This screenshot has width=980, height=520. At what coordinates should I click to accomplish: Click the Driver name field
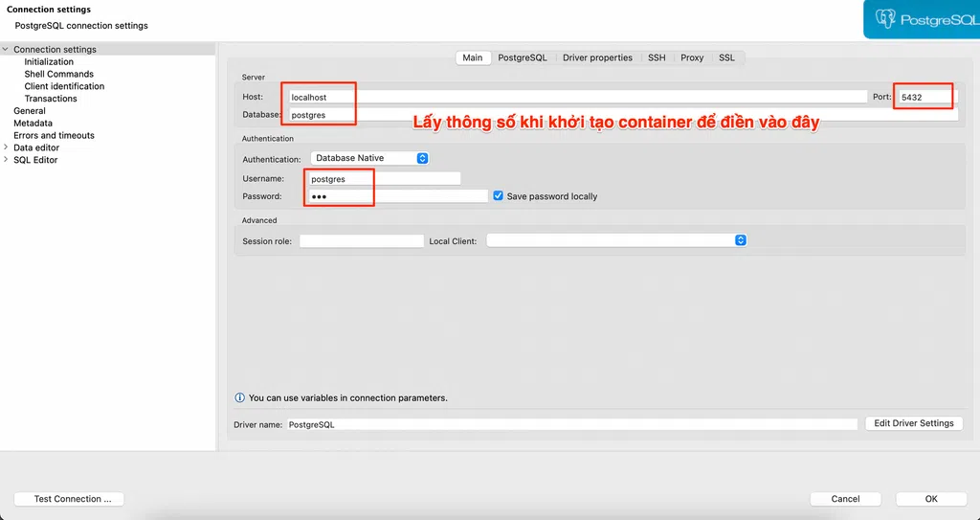point(572,424)
